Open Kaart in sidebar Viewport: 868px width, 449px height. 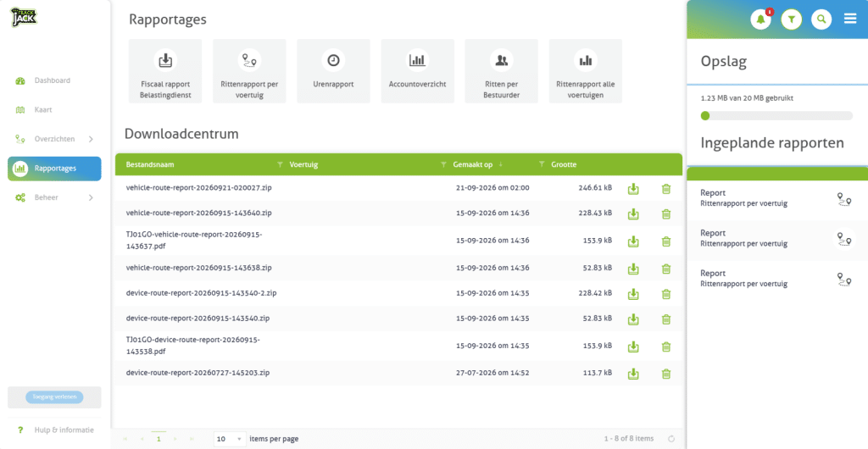54,110
